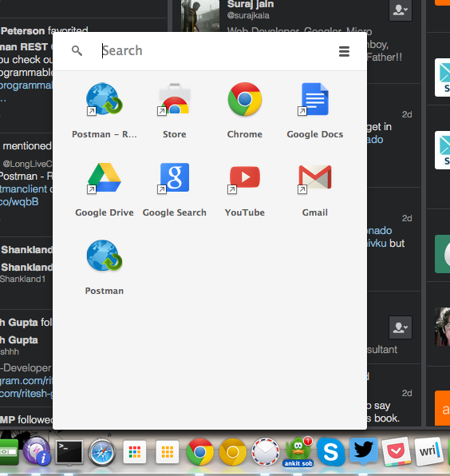The image size is (450, 476).
Task: Open the co/wqbB link in background
Action: (19, 201)
